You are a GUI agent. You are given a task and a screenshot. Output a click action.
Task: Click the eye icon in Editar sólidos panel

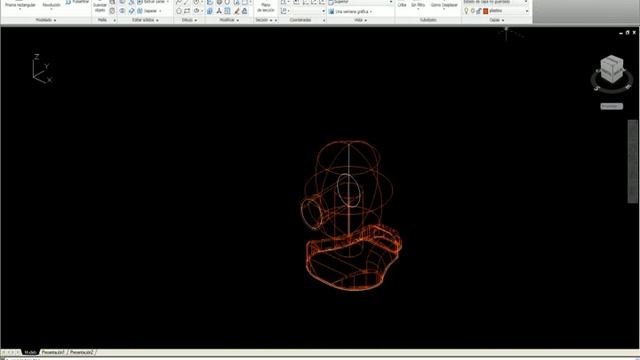click(122, 11)
